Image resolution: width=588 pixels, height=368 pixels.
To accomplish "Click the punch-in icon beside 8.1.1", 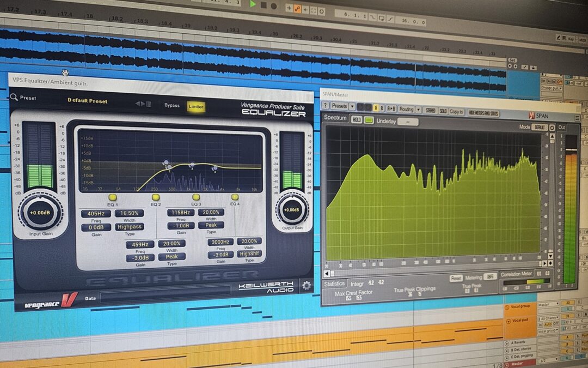I will (x=373, y=17).
